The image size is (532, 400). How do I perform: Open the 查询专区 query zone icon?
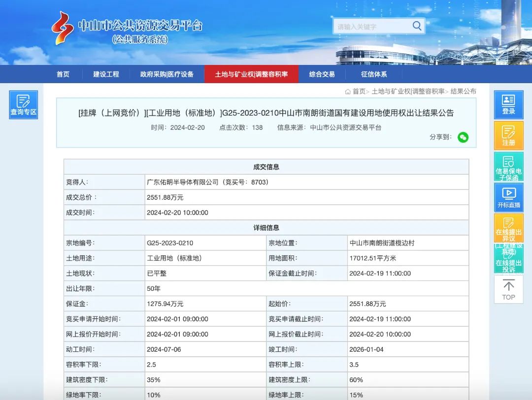coord(24,105)
